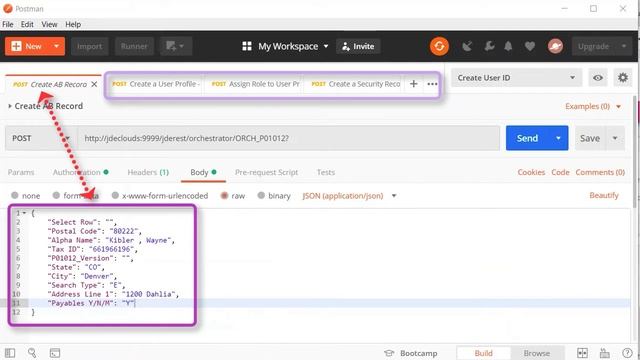
Task: Expand the Examples (0) dropdown
Action: [x=593, y=106]
